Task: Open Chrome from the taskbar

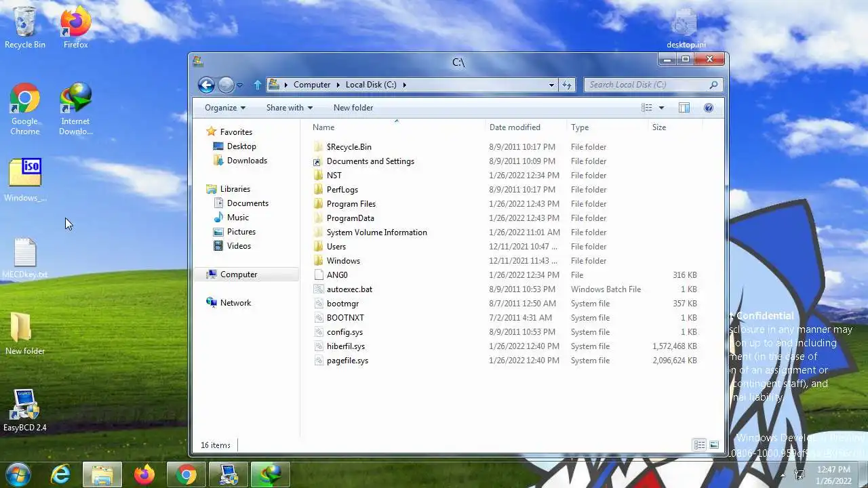Action: coord(186,474)
